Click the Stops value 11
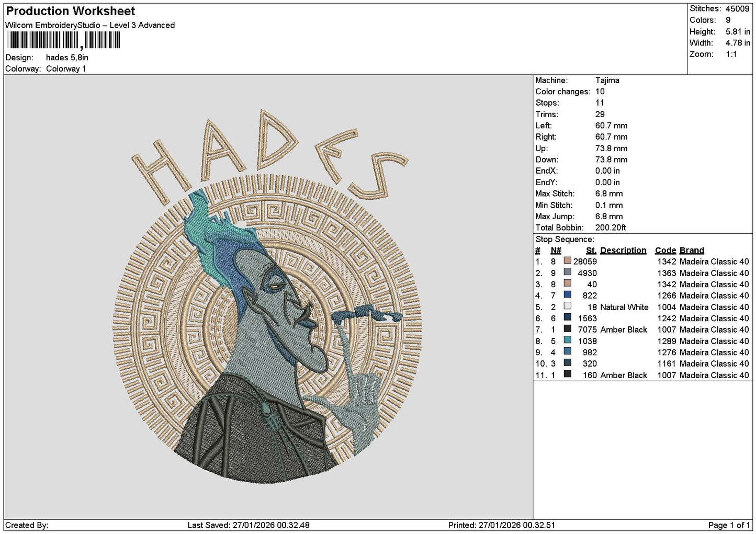The width and height of the screenshot is (756, 534). pos(600,103)
